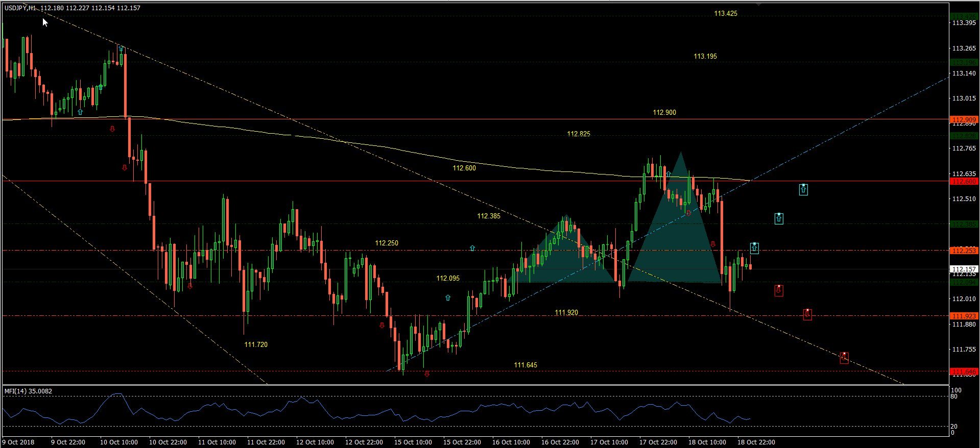Click cyan up arrow just below 112.095 label
This screenshot has width=980, height=448.
click(448, 297)
